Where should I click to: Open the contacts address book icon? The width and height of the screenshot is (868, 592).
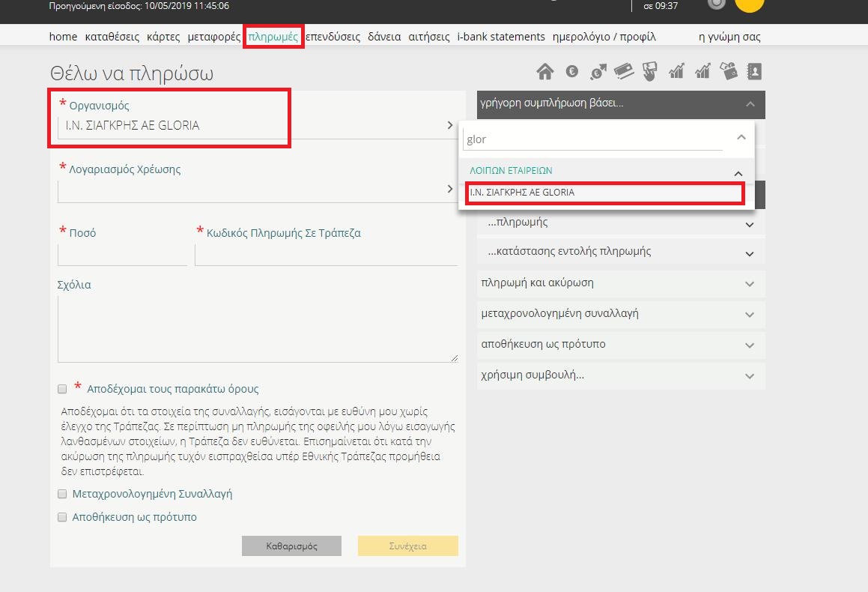(753, 72)
